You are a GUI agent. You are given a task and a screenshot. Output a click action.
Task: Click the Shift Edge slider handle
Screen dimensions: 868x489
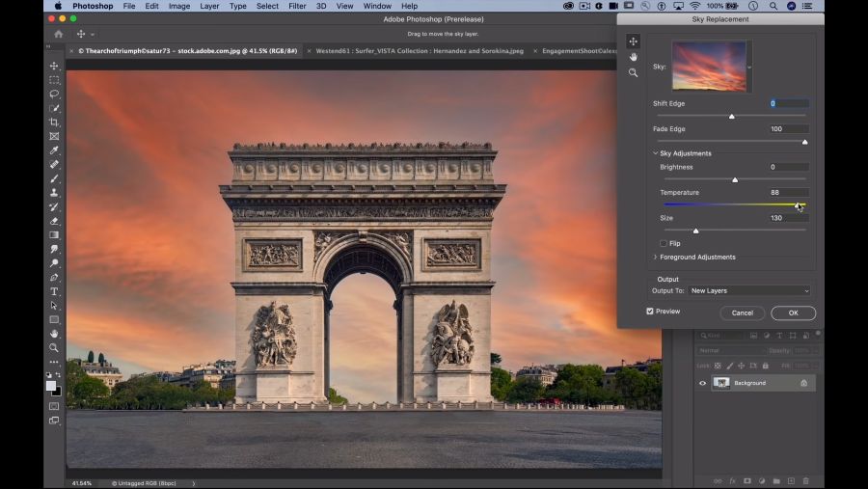click(732, 117)
